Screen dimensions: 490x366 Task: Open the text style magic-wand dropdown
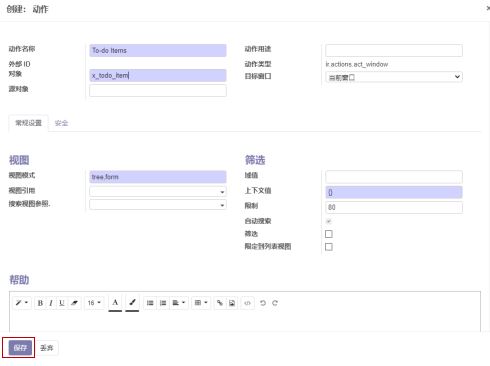tap(22, 303)
